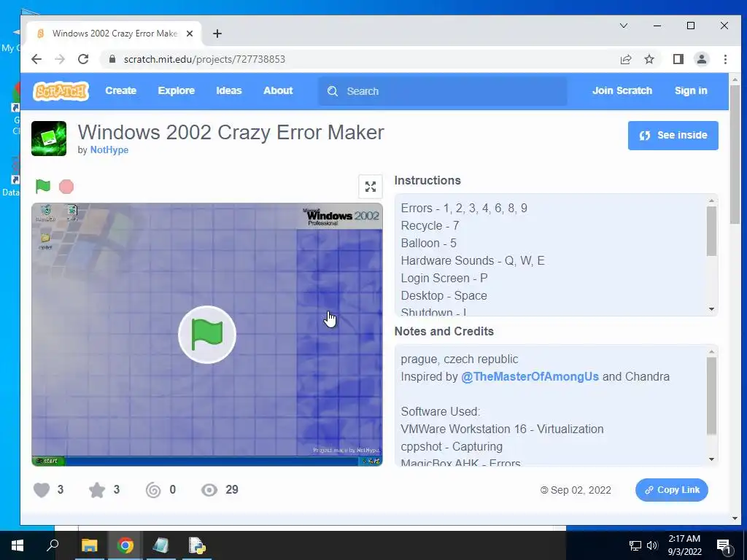Click the volume speaker tray icon
747x560 pixels.
(x=652, y=545)
